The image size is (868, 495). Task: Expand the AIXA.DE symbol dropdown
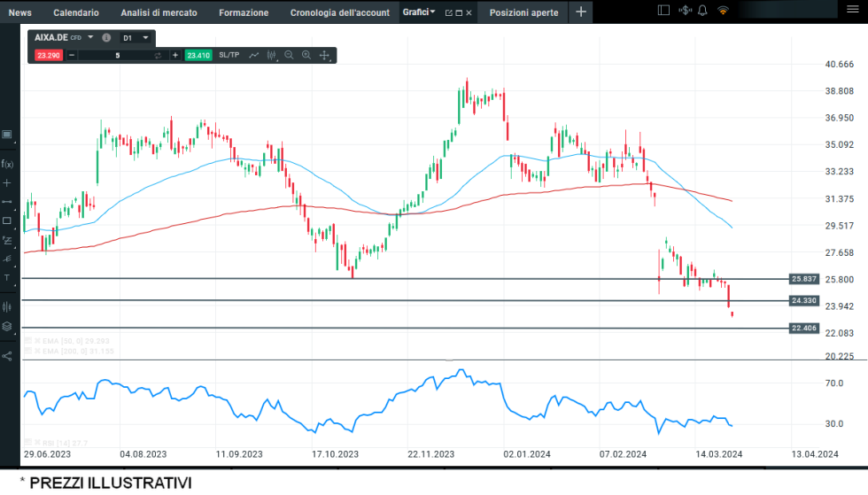point(90,37)
